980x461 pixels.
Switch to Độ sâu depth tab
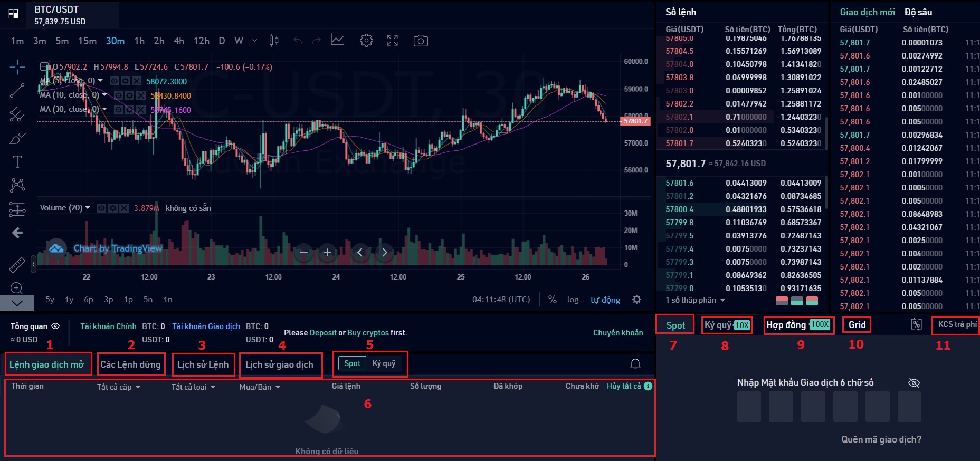pos(918,12)
